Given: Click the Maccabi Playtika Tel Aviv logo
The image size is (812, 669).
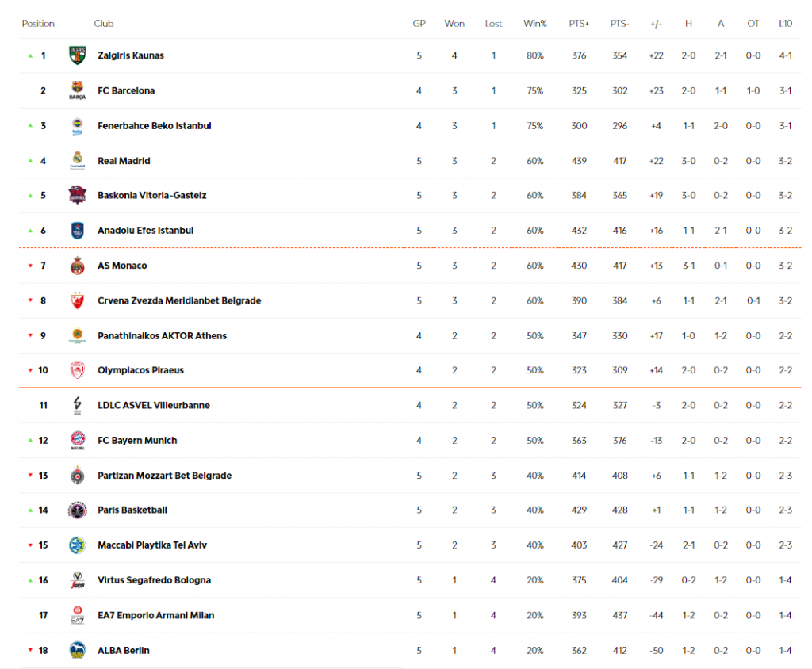Looking at the screenshot, I should click(x=77, y=545).
